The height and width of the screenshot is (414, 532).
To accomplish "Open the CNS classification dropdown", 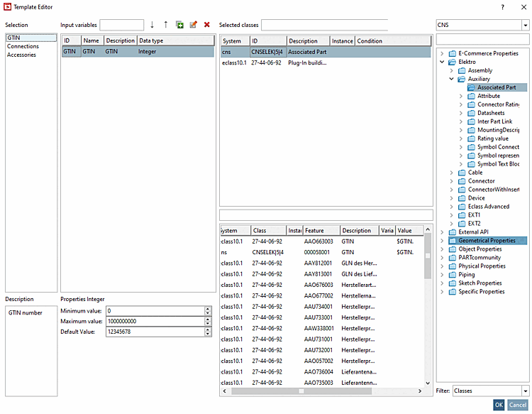I will (x=526, y=25).
